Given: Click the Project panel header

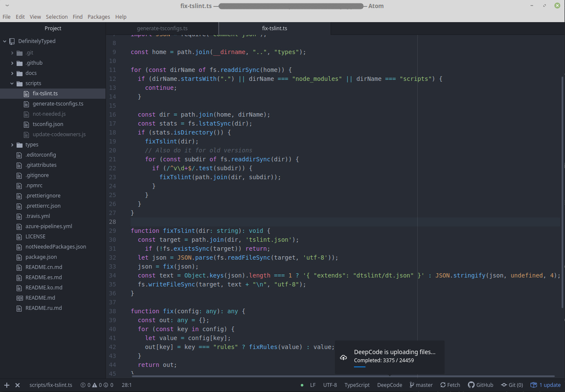Looking at the screenshot, I should (x=53, y=29).
